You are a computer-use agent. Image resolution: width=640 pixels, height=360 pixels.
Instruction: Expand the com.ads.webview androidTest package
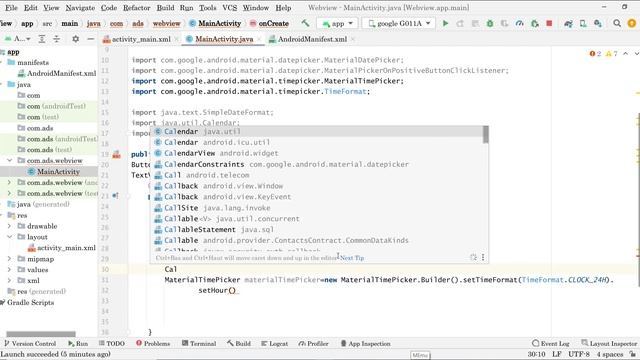point(10,182)
